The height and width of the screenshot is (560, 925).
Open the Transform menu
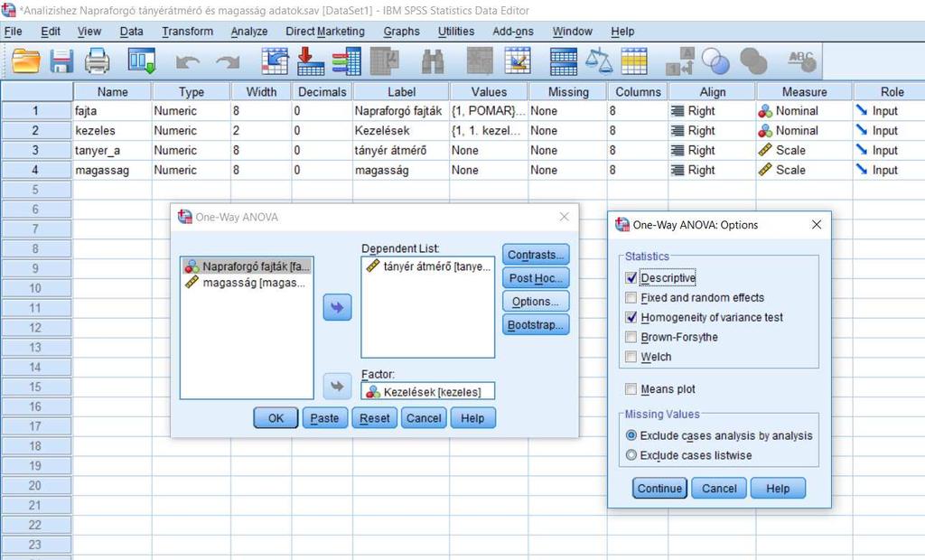(x=188, y=32)
